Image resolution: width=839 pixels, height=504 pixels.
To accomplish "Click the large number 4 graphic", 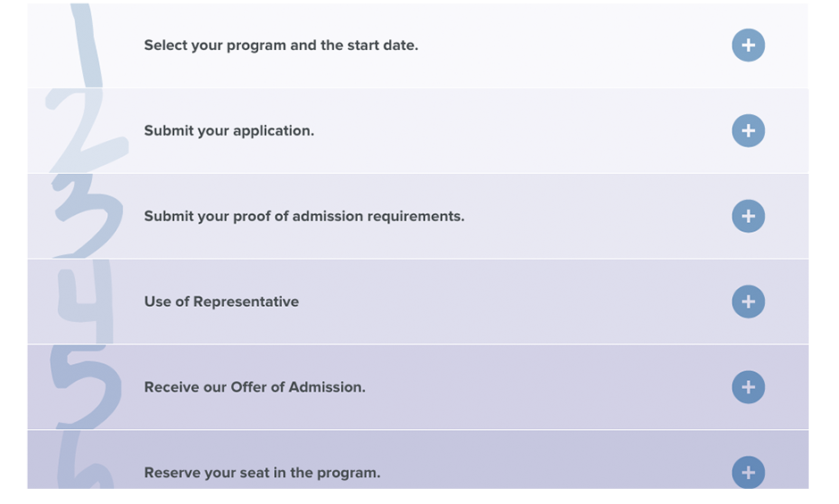I will 86,302.
